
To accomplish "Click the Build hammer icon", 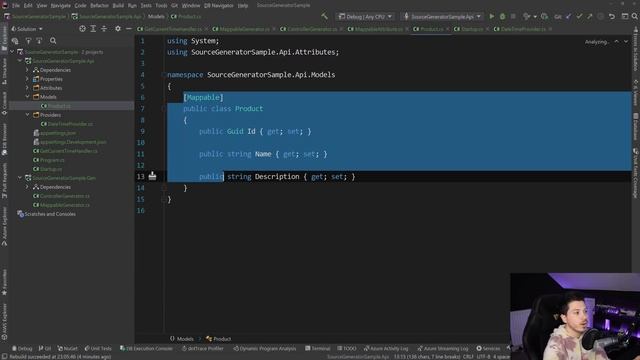I will coord(324,16).
